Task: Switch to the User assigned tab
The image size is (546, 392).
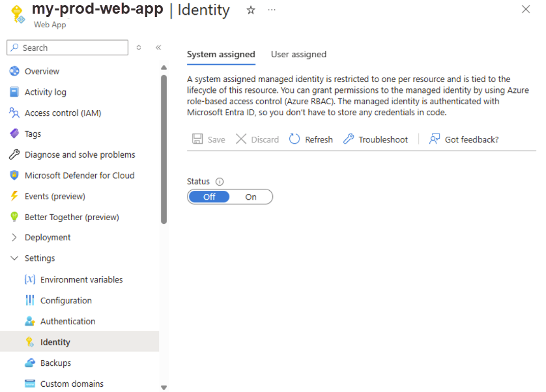Action: click(298, 54)
